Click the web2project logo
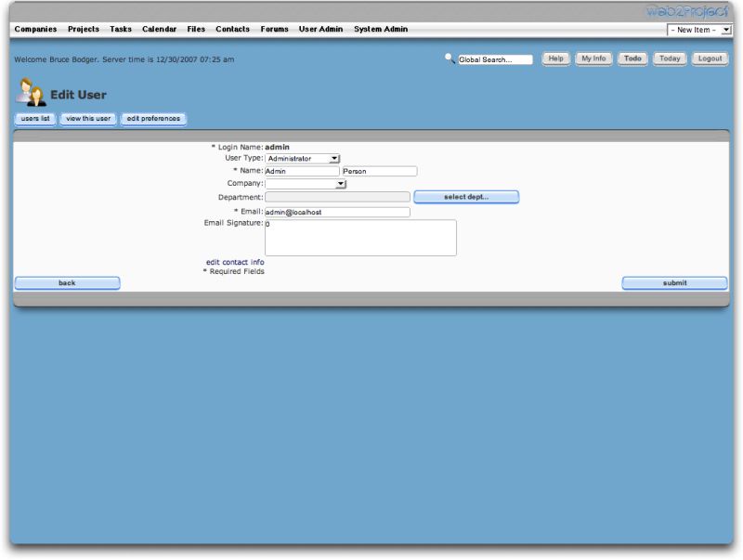Screen dimensions: 743x560 [687, 10]
